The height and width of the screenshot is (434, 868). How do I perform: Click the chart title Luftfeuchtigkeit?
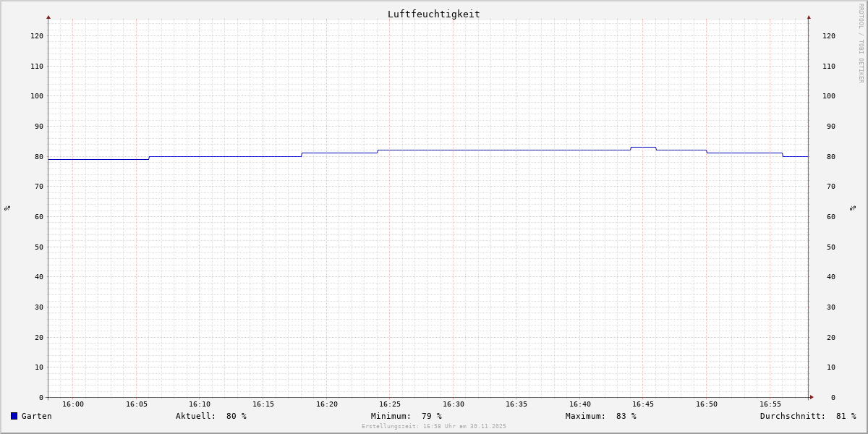click(x=434, y=14)
